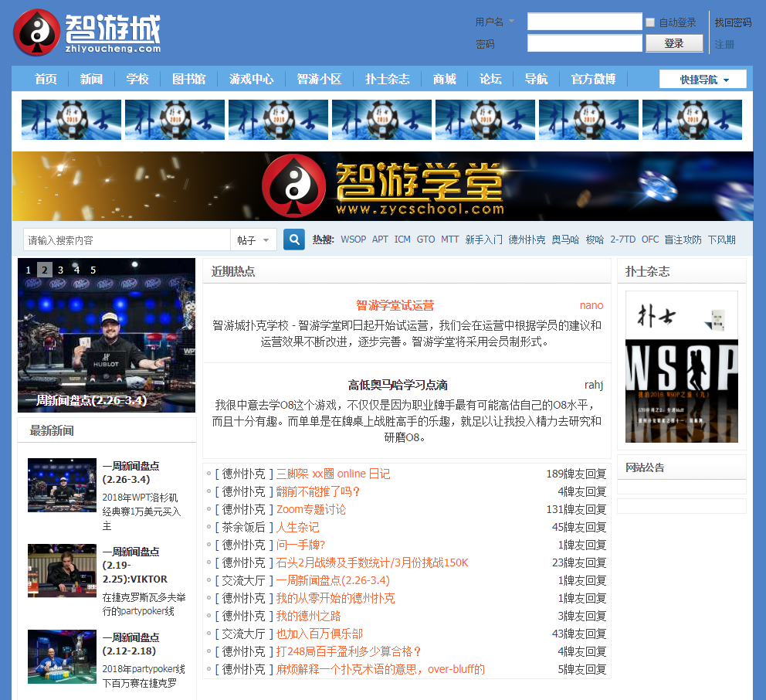Open news title 一周新闻盘点 (2.12-2.18)
This screenshot has width=766, height=700.
click(130, 644)
